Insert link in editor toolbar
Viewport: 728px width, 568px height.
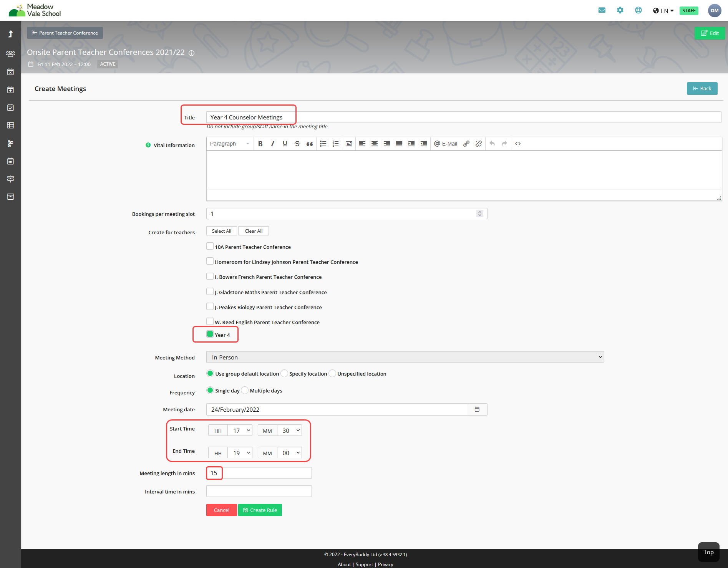(466, 144)
